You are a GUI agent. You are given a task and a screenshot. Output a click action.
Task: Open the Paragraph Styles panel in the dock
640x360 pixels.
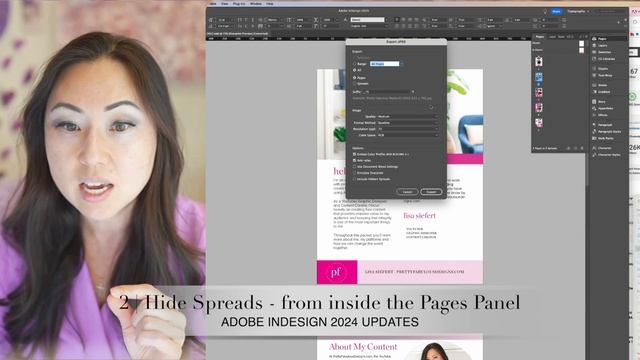point(609,132)
